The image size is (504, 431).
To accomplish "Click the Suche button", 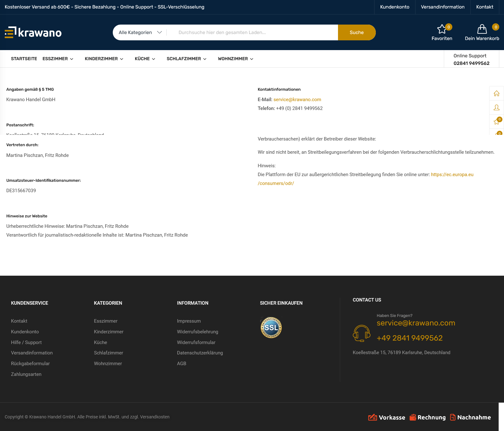I will pos(357,32).
